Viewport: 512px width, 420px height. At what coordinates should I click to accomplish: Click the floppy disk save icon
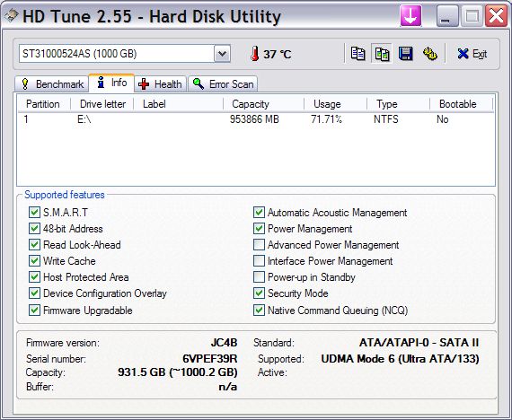tap(405, 54)
